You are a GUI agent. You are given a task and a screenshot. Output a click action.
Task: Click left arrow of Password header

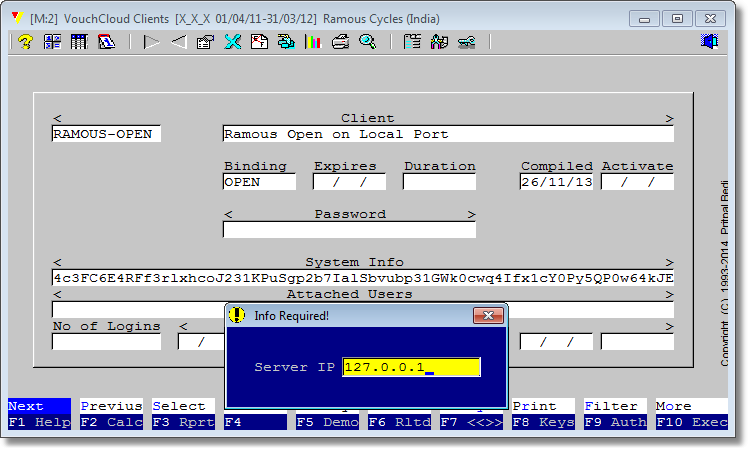pyautogui.click(x=228, y=214)
